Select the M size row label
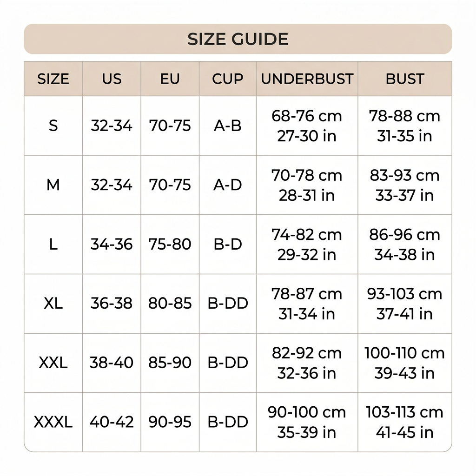The height and width of the screenshot is (476, 476). tap(53, 185)
